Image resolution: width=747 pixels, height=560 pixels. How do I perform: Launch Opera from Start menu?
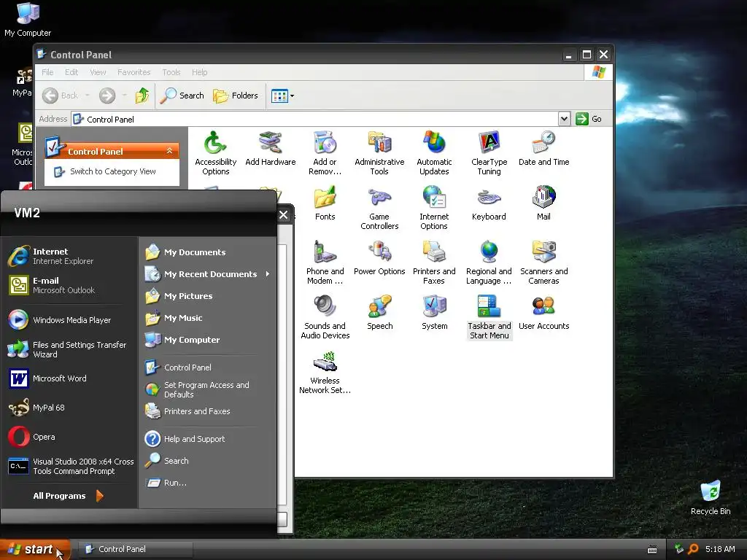click(69, 437)
